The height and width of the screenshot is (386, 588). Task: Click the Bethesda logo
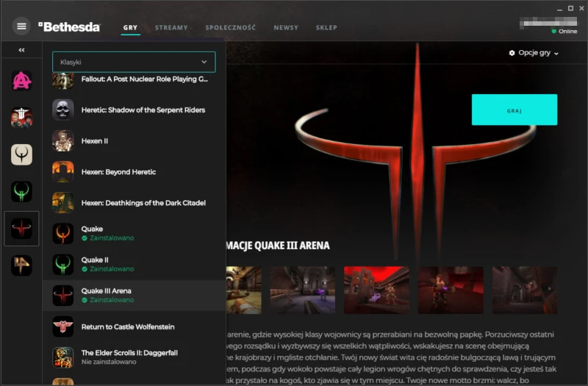[69, 26]
